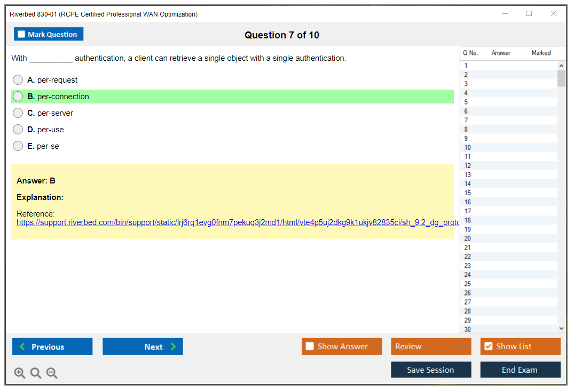
Task: Click the reset zoom magnifier icon
Action: [x=36, y=373]
